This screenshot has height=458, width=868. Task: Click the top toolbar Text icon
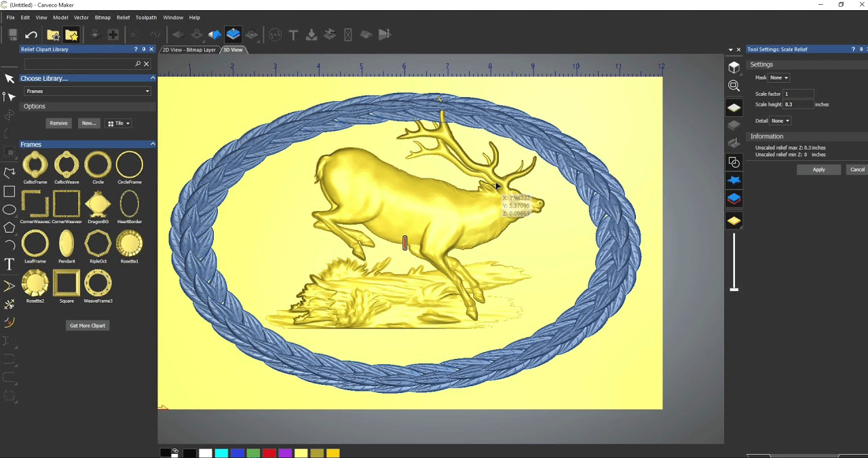pos(293,35)
